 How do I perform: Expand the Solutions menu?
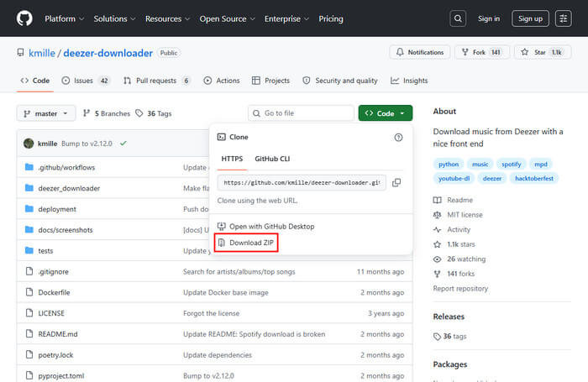click(114, 18)
